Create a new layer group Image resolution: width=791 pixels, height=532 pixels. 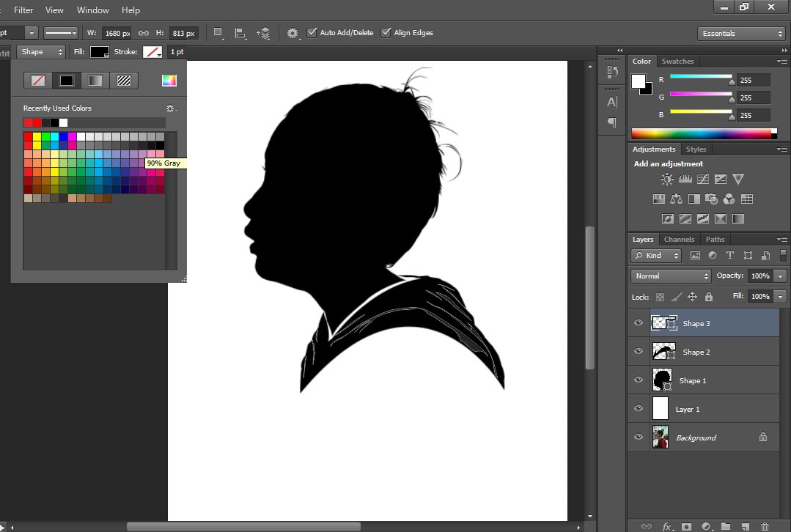726,527
